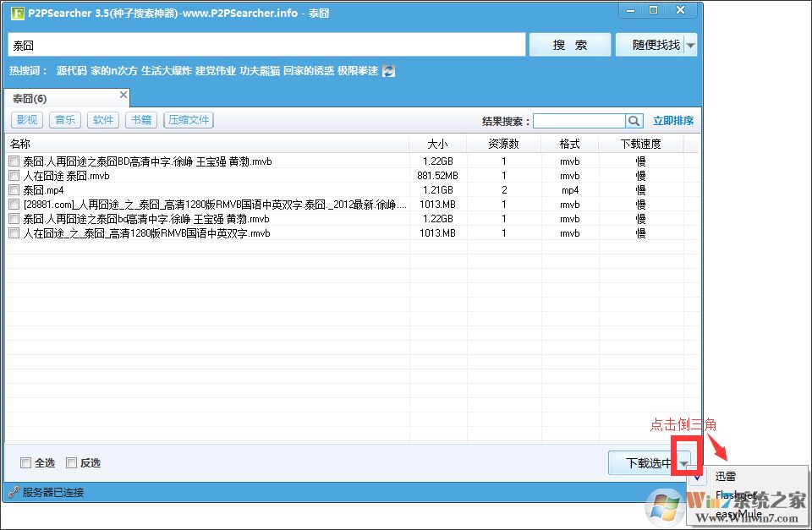The width and height of the screenshot is (812, 530).
Task: Click inside the main search input box
Action: click(x=254, y=44)
